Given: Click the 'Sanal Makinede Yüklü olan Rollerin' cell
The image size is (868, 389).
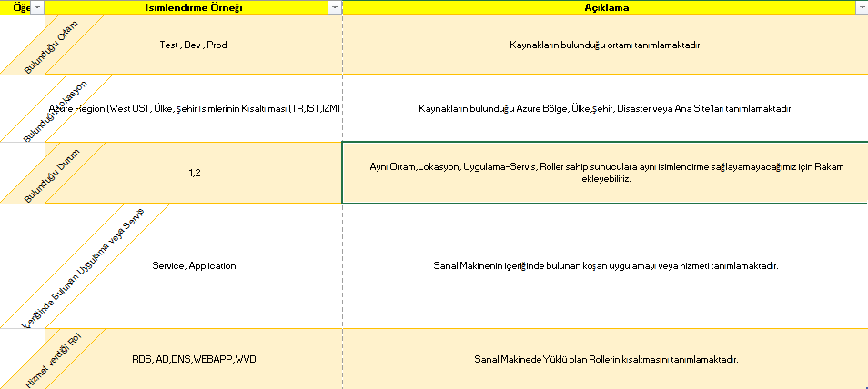Looking at the screenshot, I should 606,359.
